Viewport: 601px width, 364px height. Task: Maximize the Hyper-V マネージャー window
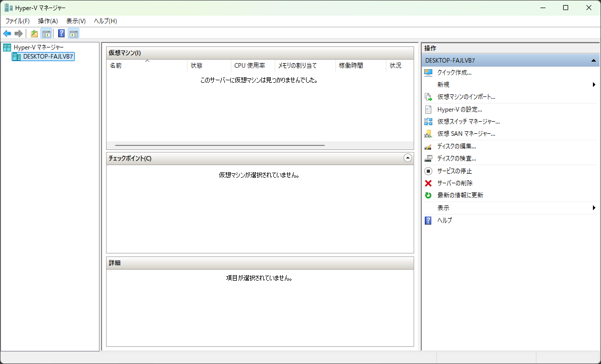566,8
